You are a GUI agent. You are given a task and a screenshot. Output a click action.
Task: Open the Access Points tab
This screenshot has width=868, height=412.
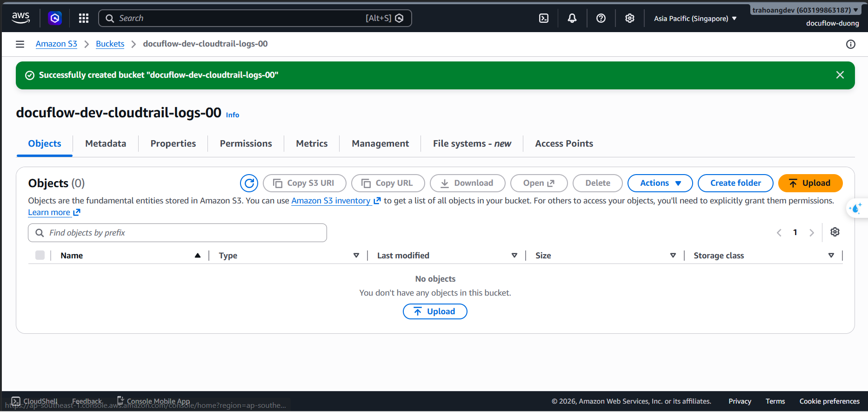point(564,143)
